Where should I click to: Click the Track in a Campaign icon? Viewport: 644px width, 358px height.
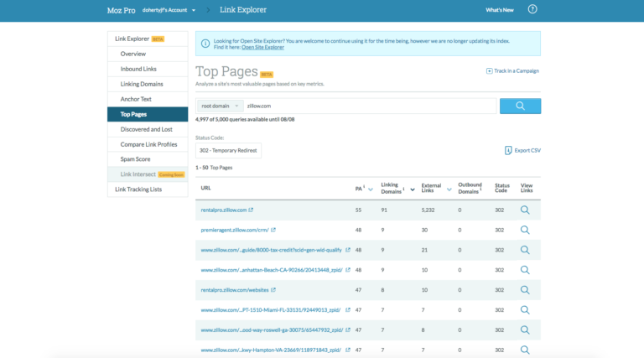tap(489, 71)
